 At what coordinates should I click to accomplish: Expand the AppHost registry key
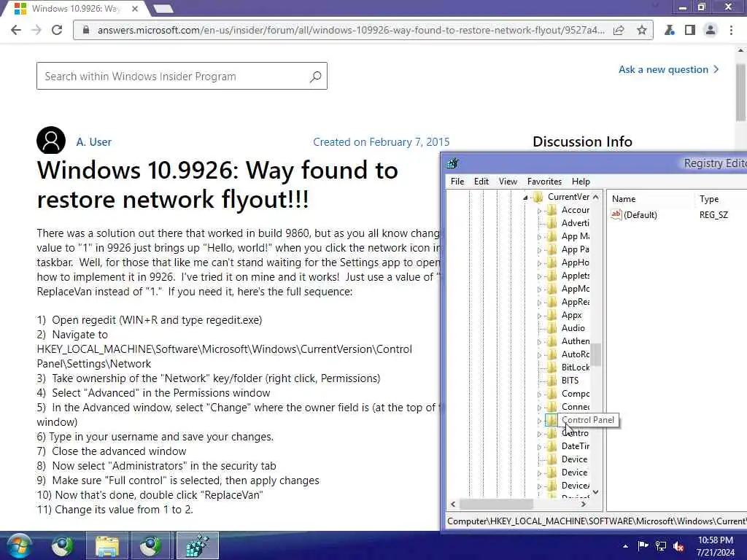point(539,262)
